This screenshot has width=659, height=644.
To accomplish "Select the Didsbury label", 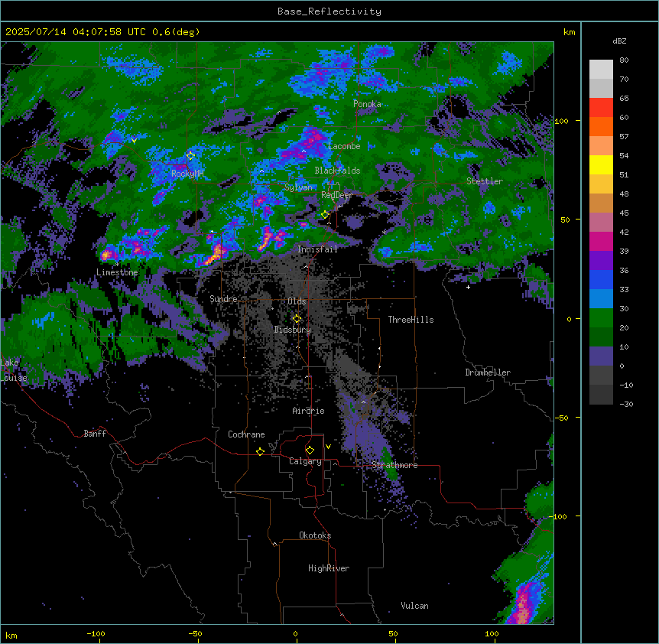I will [x=293, y=330].
